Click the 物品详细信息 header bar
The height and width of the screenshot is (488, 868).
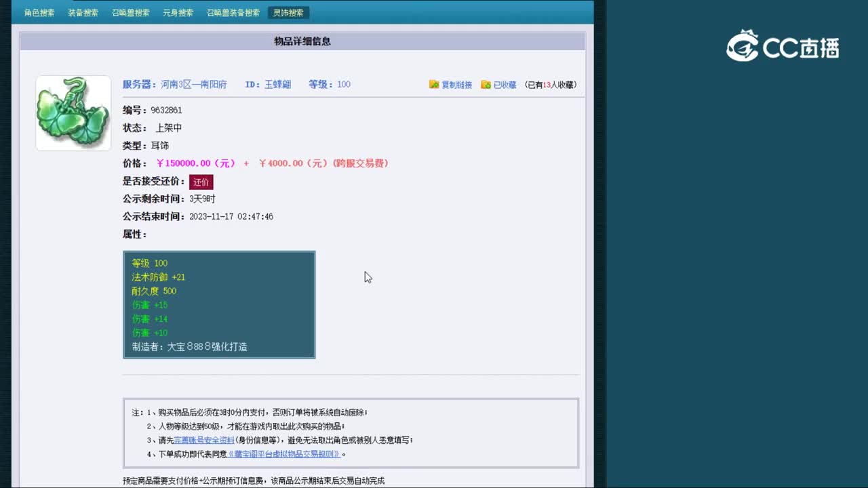point(302,41)
